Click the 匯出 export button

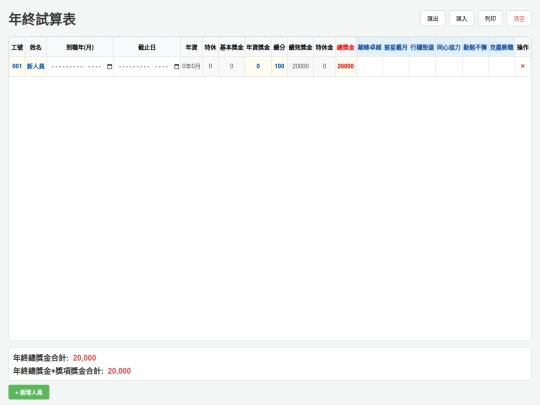433,19
